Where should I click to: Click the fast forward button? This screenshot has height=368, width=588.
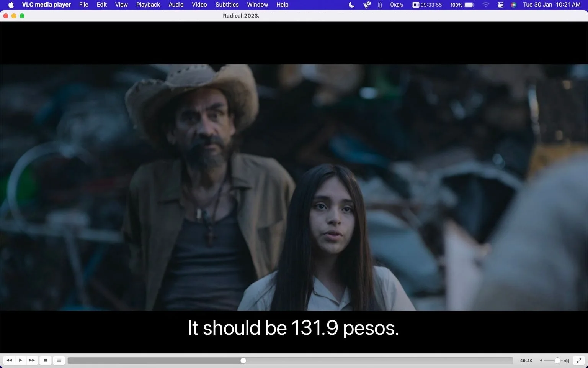32,360
